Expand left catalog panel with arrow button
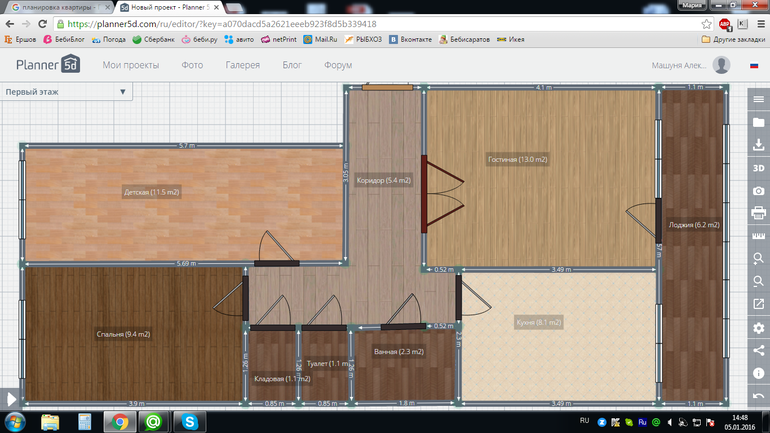This screenshot has height=433, width=770. 10,399
